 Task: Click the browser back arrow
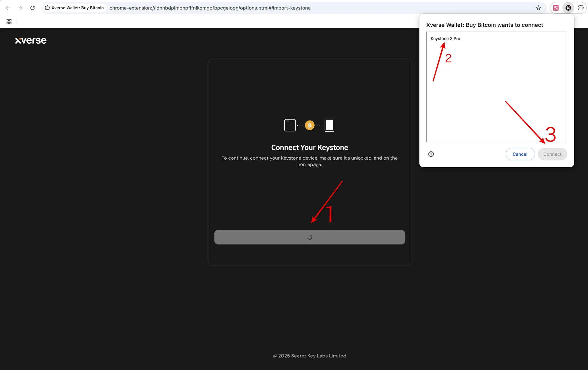pyautogui.click(x=8, y=8)
